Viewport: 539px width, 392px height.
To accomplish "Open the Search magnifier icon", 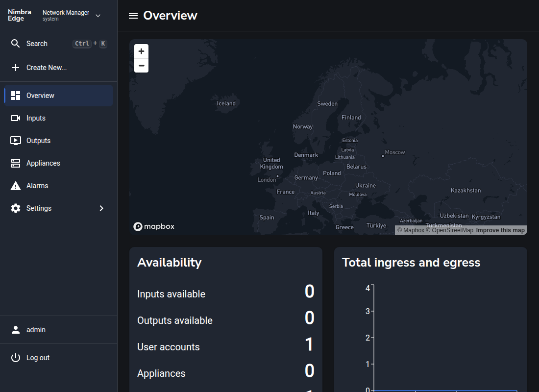I will [x=16, y=43].
